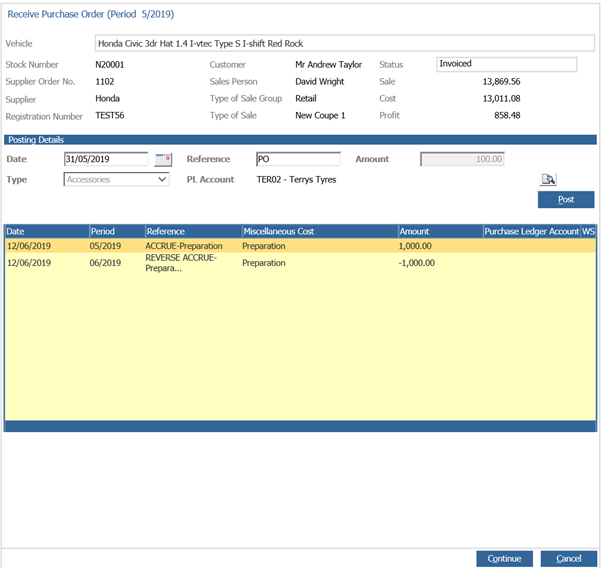This screenshot has height=568, width=602.
Task: Click the -1,000.00 amount cell
Action: tap(417, 263)
